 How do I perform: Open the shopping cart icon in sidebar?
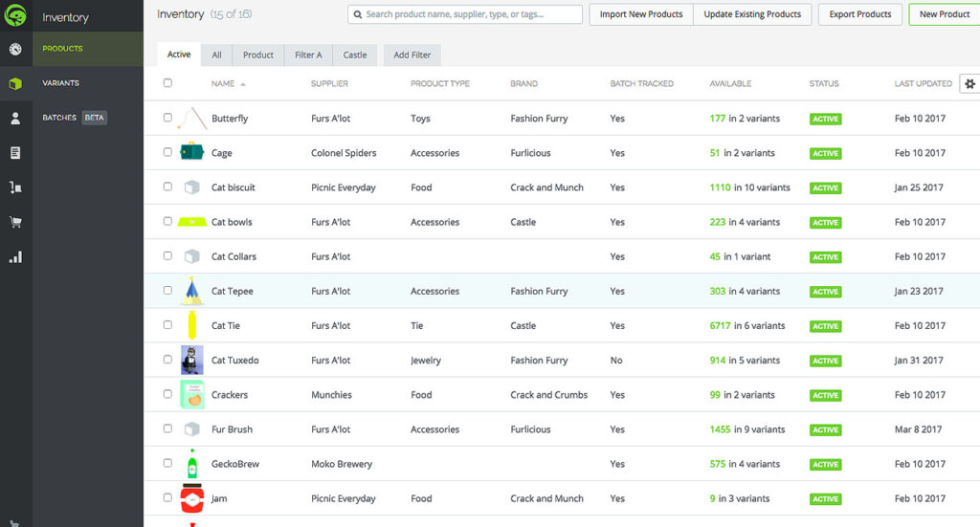pyautogui.click(x=15, y=222)
